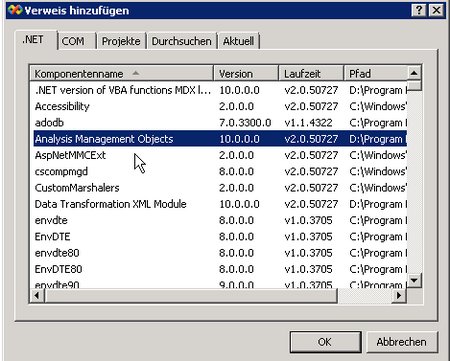Select the envdte90 component
This screenshot has height=361, width=450.
[220, 284]
